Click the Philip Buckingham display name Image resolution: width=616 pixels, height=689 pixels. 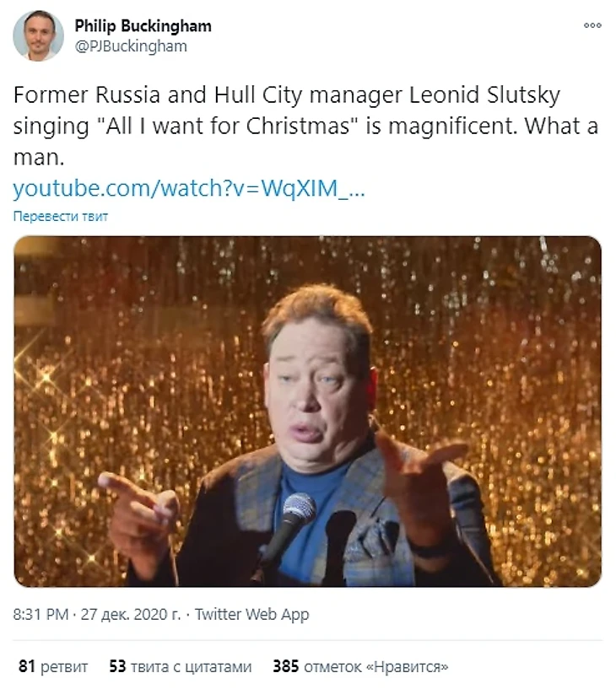pos(143,25)
